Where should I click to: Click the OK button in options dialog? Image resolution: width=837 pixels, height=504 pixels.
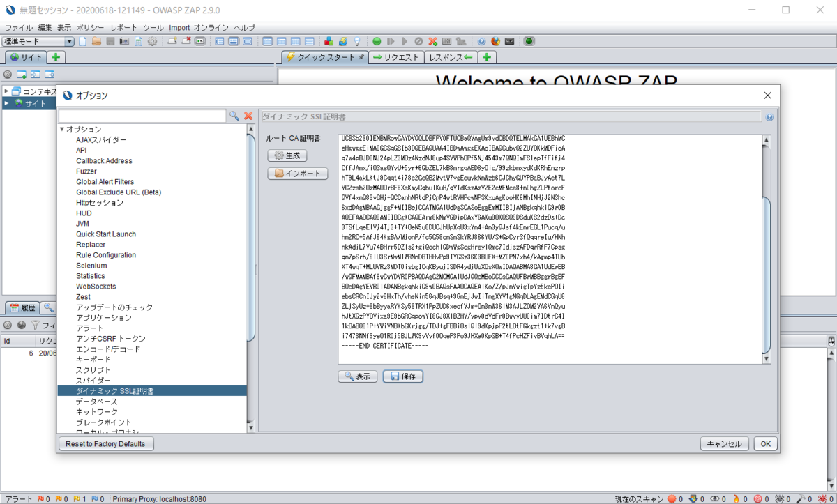point(765,443)
